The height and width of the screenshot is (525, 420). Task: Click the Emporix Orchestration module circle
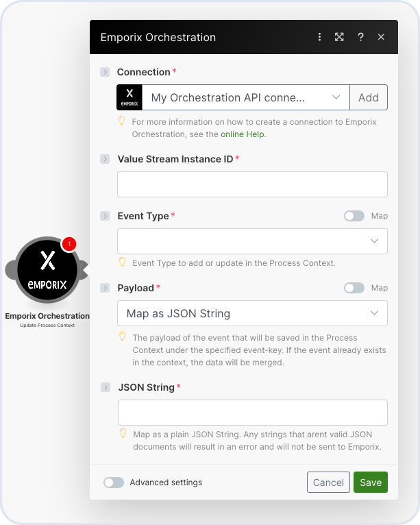pos(47,270)
